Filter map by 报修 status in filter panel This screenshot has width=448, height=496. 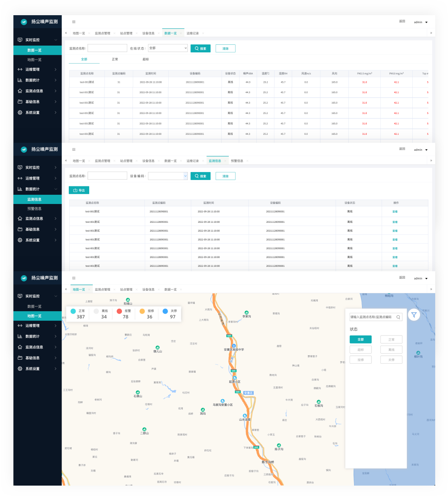click(x=361, y=360)
